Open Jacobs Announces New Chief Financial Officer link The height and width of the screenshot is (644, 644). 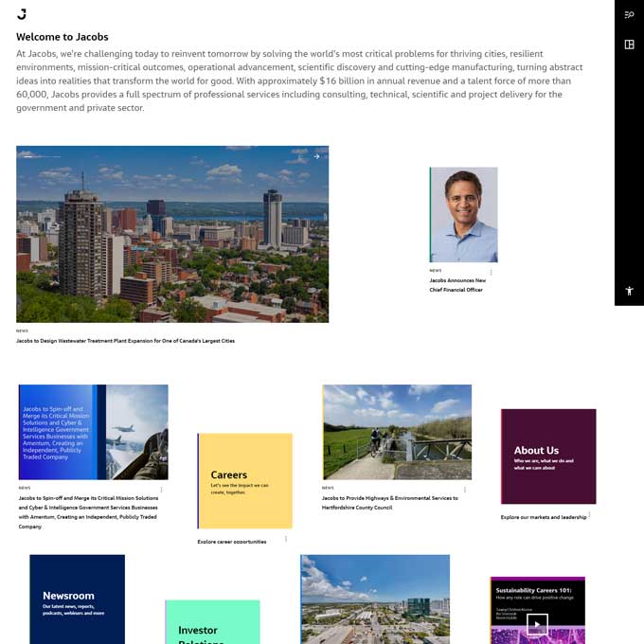coord(457,285)
